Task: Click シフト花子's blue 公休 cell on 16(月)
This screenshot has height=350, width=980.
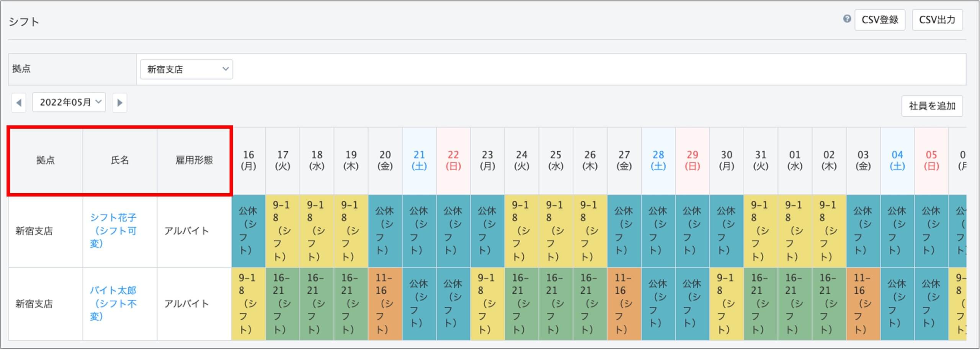Action: pos(248,231)
